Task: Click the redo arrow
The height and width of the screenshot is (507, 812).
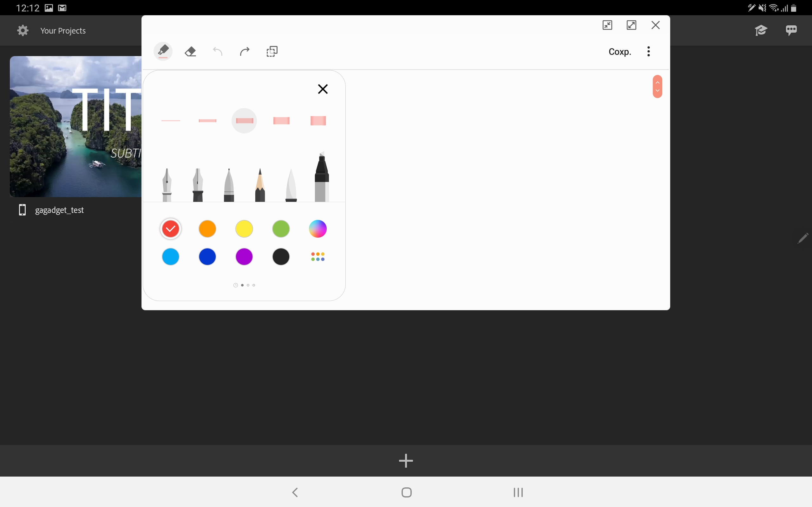Action: (x=245, y=52)
